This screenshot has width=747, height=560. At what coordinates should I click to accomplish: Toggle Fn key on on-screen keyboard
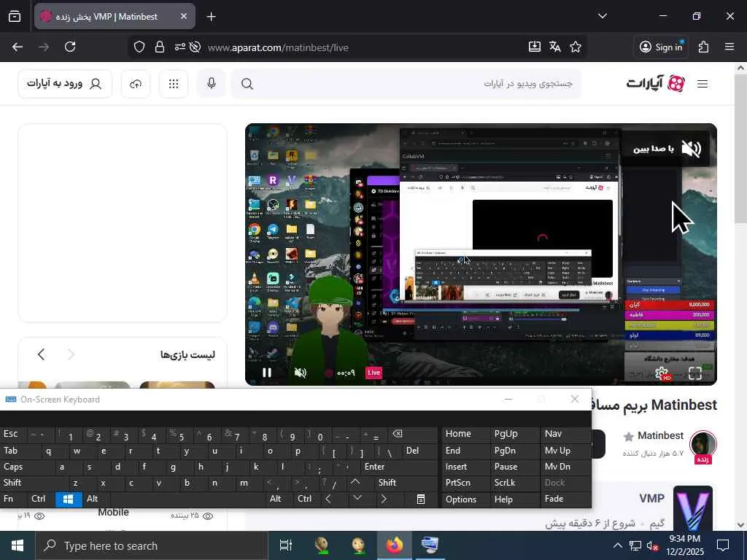click(x=13, y=499)
